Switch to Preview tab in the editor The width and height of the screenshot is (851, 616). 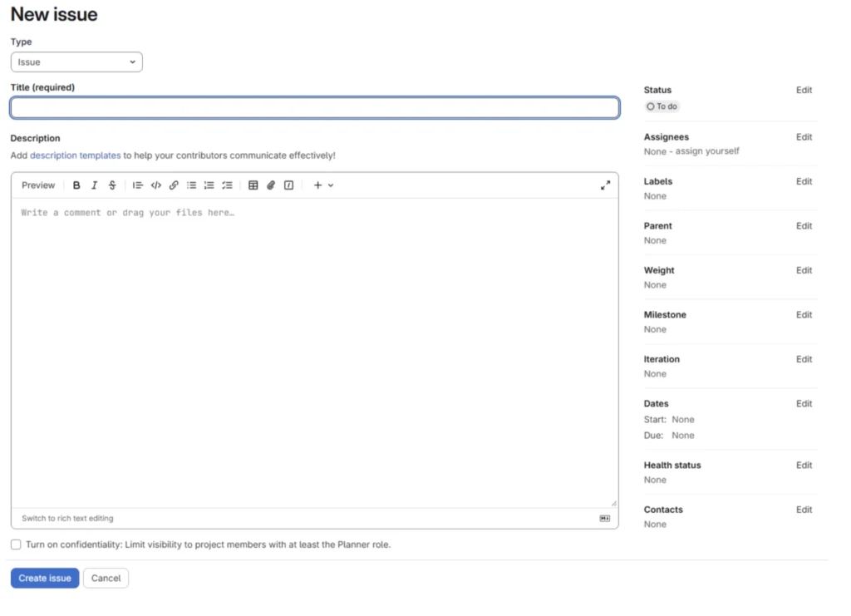(x=38, y=185)
